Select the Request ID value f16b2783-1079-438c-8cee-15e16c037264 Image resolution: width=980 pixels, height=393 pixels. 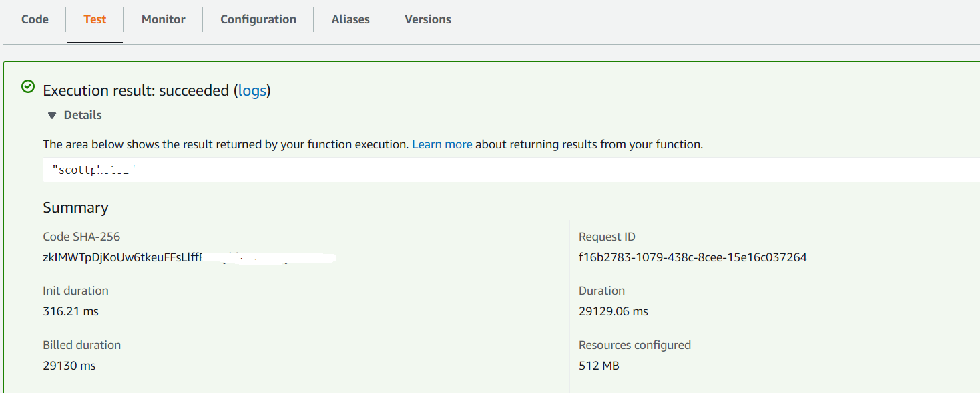693,257
